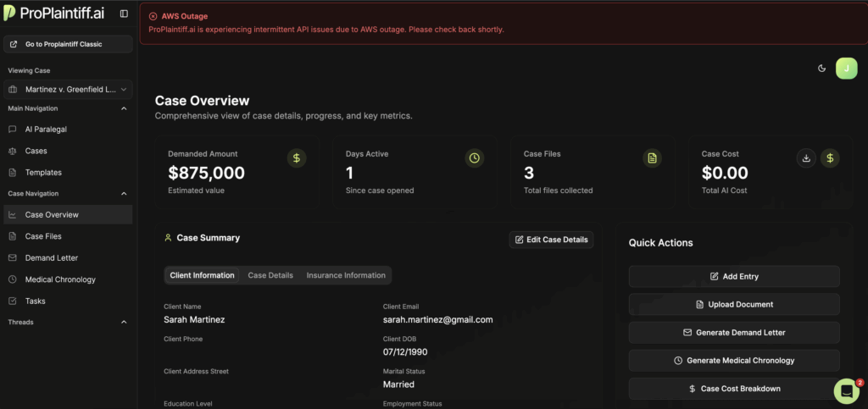868x409 pixels.
Task: Click the dollar icon in Demanded Amount card
Action: [297, 158]
